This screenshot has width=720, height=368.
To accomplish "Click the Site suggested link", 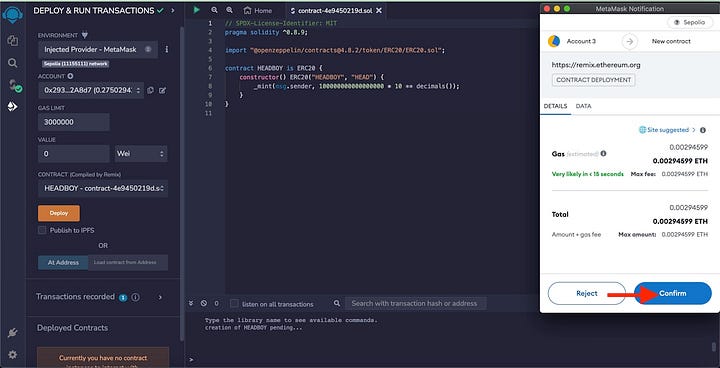I will point(668,130).
